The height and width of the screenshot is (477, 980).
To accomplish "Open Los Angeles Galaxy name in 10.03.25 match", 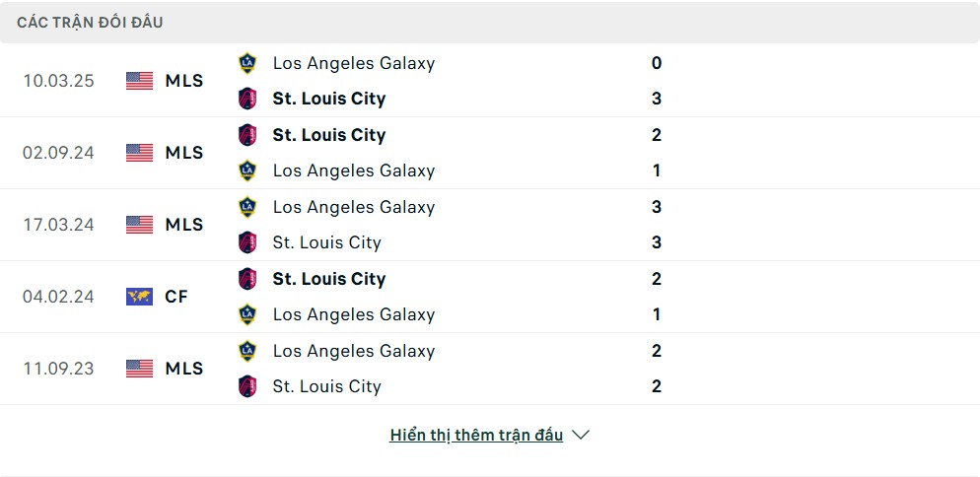I will click(354, 63).
